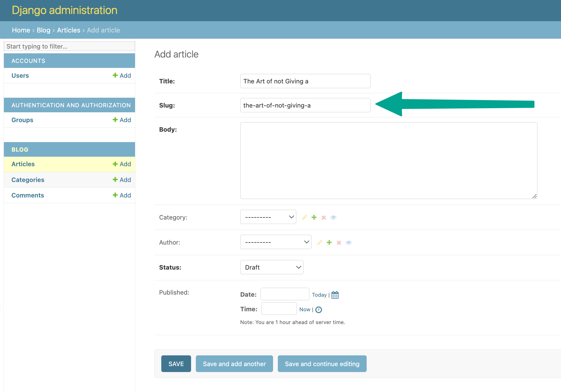Viewport: 561px width, 392px height.
Task: Open the Status dropdown showing Draft
Action: pos(272,267)
